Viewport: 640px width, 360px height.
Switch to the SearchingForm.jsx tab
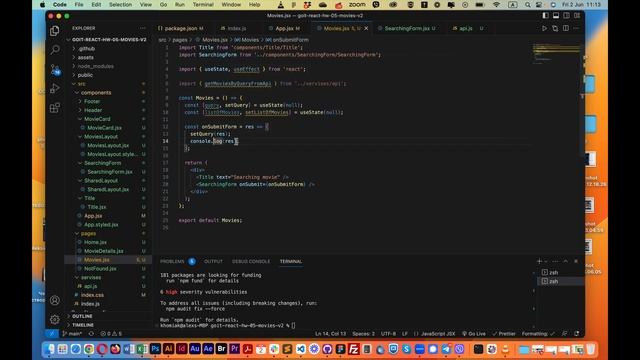tap(407, 28)
